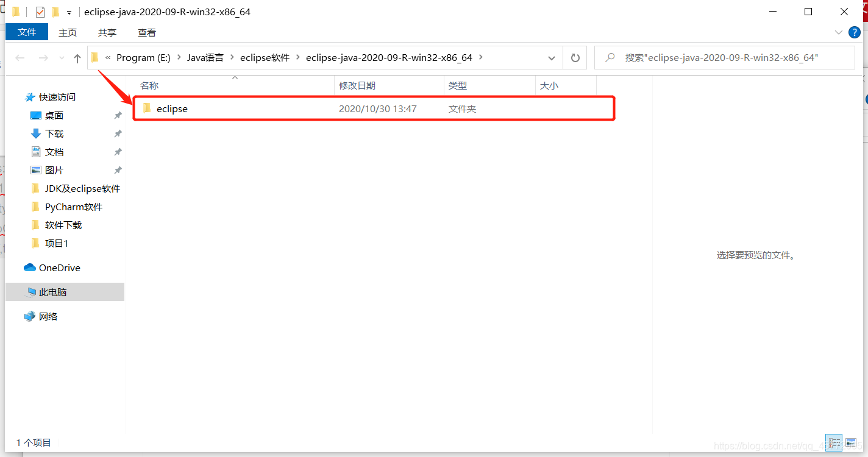
Task: Open the 文件 ribbon tab
Action: pyautogui.click(x=27, y=32)
